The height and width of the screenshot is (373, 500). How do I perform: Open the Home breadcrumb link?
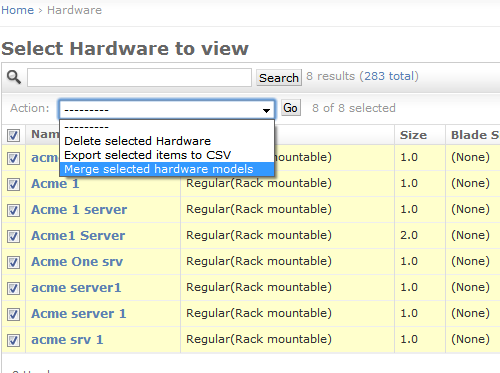point(17,10)
